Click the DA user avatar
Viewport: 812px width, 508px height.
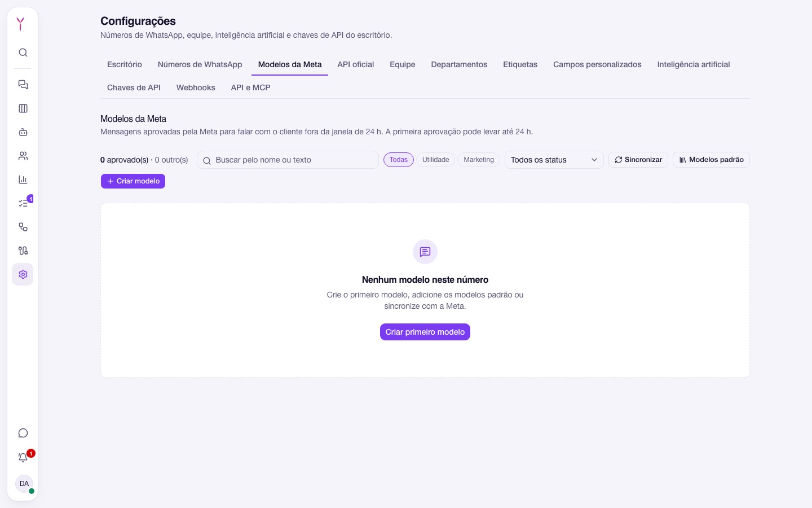24,484
